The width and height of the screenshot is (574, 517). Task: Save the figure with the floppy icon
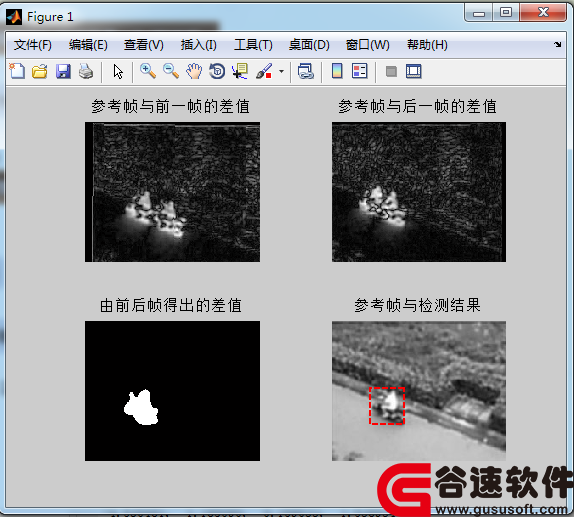click(x=63, y=71)
